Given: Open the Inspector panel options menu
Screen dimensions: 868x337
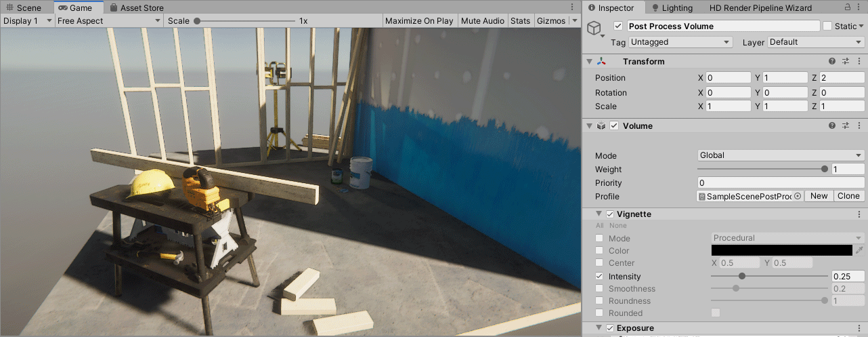Looking at the screenshot, I should 860,8.
